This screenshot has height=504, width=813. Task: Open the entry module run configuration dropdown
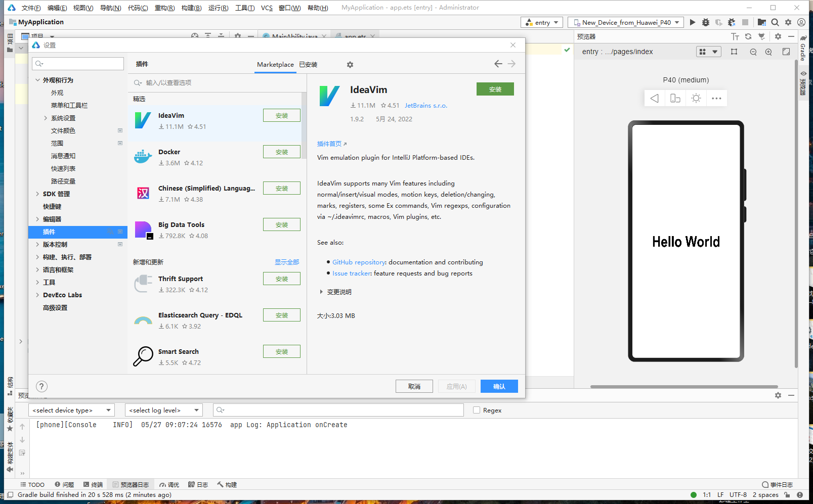(542, 22)
